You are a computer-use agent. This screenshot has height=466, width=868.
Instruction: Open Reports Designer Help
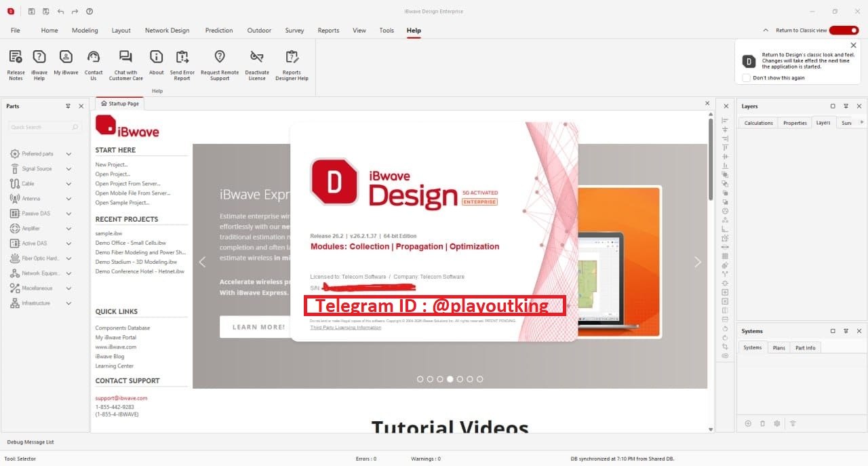292,65
